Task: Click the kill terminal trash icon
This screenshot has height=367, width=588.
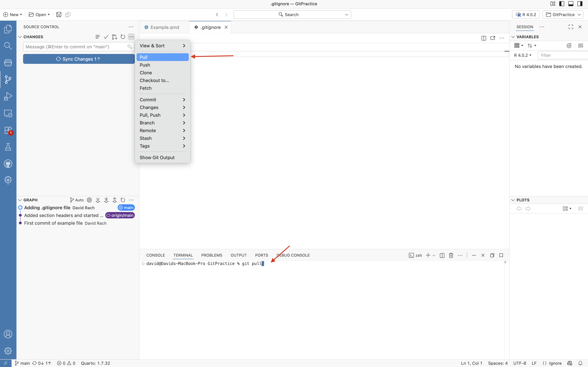Action: pyautogui.click(x=451, y=255)
